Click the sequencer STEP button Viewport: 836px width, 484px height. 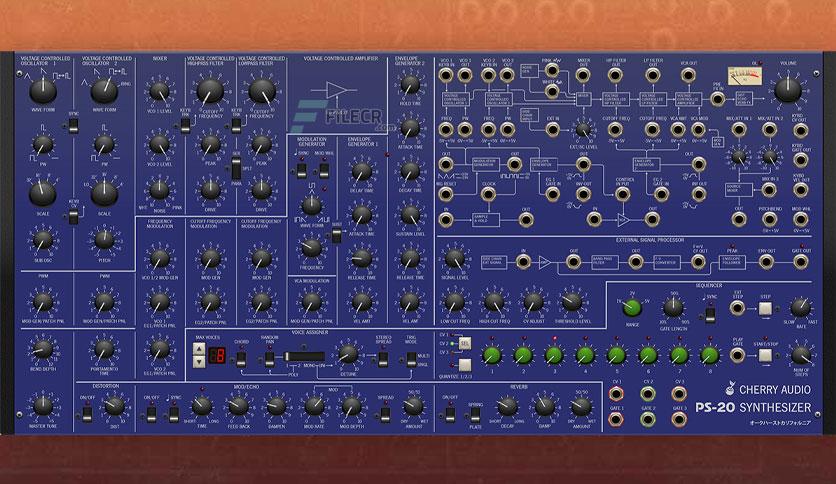[x=765, y=309]
